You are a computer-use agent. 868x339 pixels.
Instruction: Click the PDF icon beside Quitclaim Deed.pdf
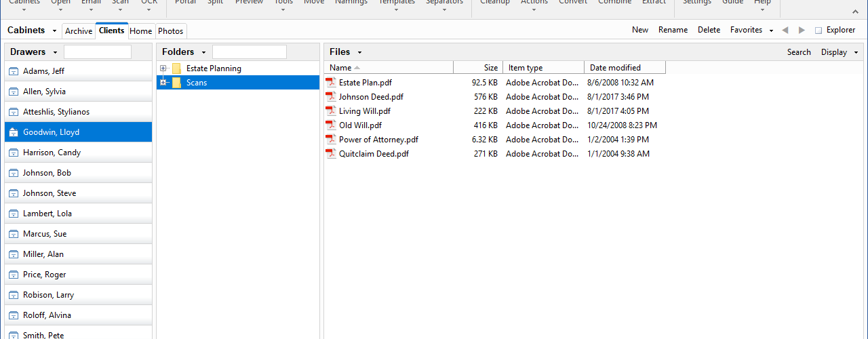pyautogui.click(x=331, y=154)
